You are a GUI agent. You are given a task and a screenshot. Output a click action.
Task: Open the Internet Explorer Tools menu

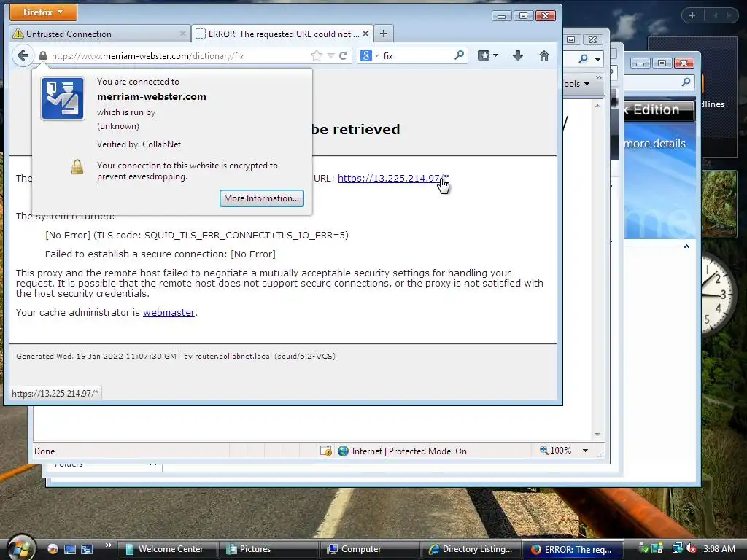(x=577, y=84)
